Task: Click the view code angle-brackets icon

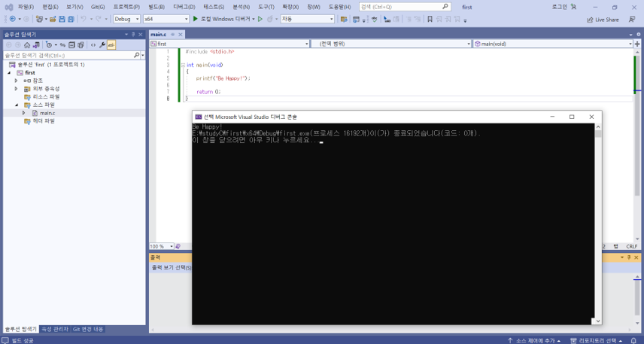Action: (93, 45)
